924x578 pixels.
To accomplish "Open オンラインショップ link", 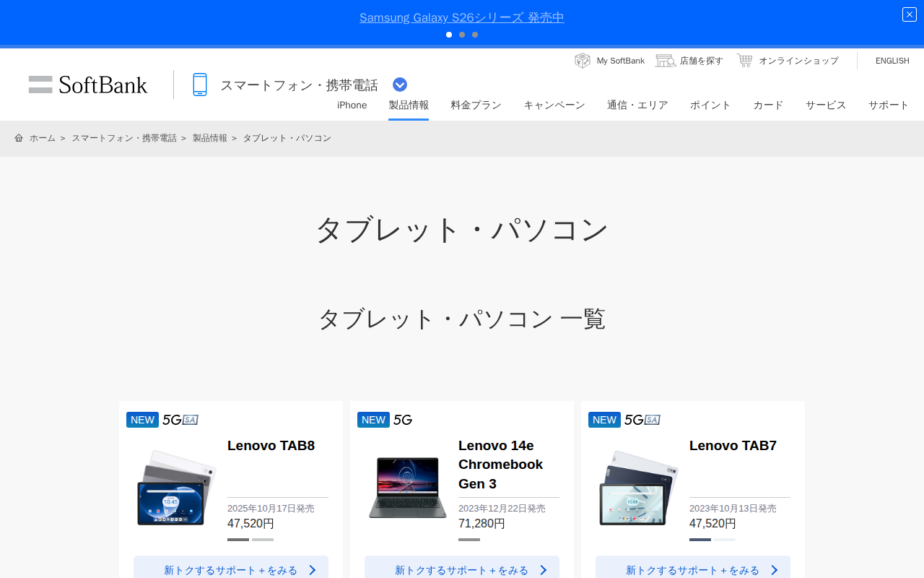I will coord(798,61).
